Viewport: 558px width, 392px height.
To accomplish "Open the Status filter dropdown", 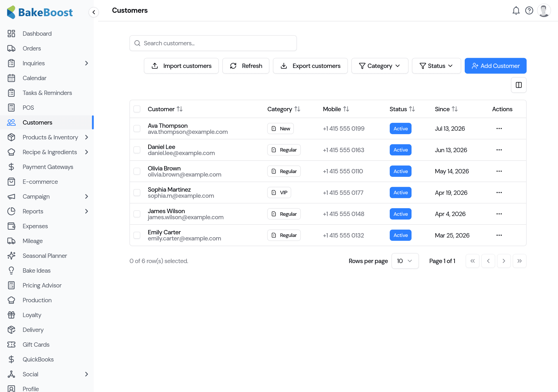I will (436, 66).
